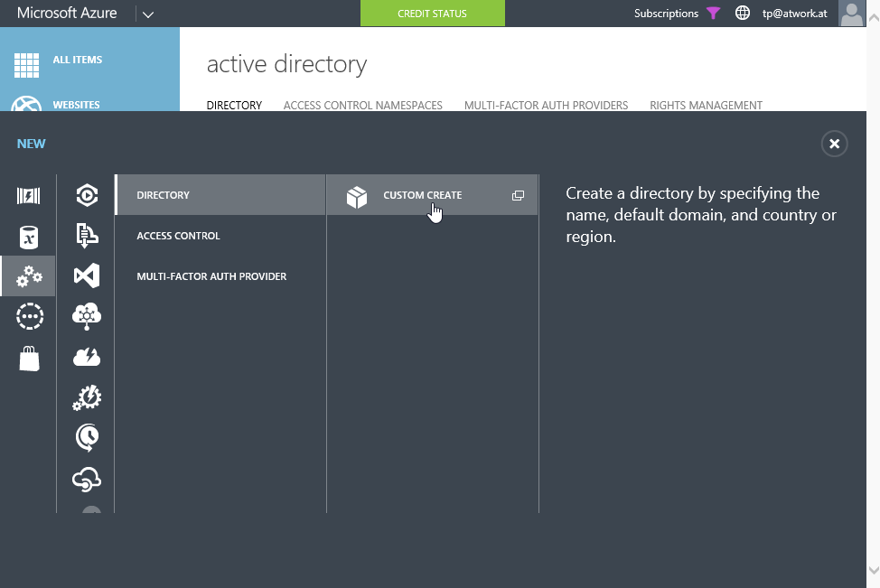This screenshot has height=588, width=880.
Task: Click the Websites globe icon
Action: [x=26, y=105]
